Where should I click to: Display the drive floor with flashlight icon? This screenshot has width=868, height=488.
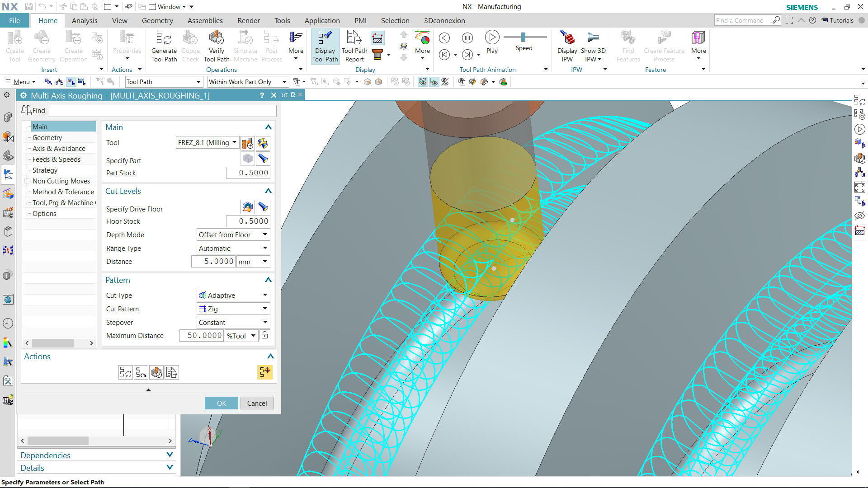[263, 207]
